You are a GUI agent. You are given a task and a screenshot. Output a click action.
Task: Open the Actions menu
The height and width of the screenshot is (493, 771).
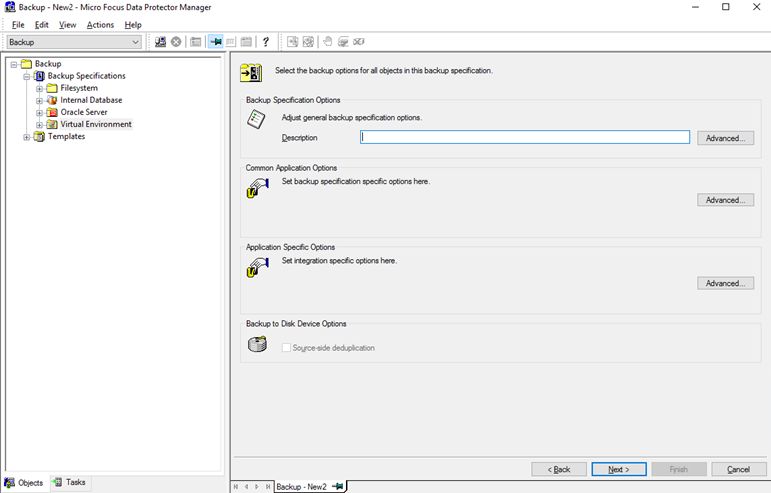click(100, 25)
